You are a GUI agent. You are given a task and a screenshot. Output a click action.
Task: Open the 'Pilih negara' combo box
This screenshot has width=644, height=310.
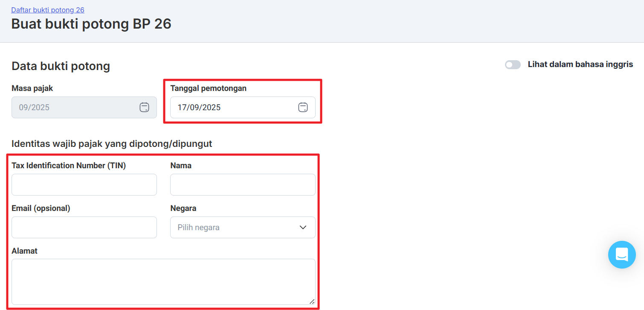click(x=235, y=227)
